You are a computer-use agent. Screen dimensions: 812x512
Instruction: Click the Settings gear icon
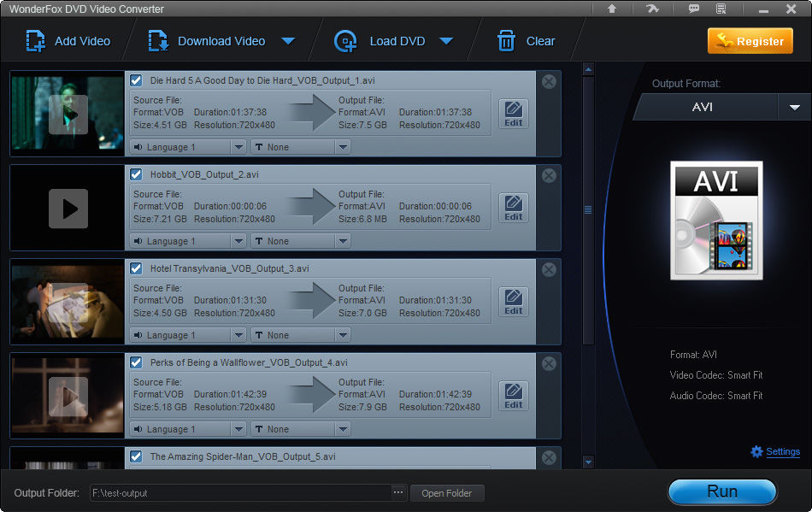[756, 451]
